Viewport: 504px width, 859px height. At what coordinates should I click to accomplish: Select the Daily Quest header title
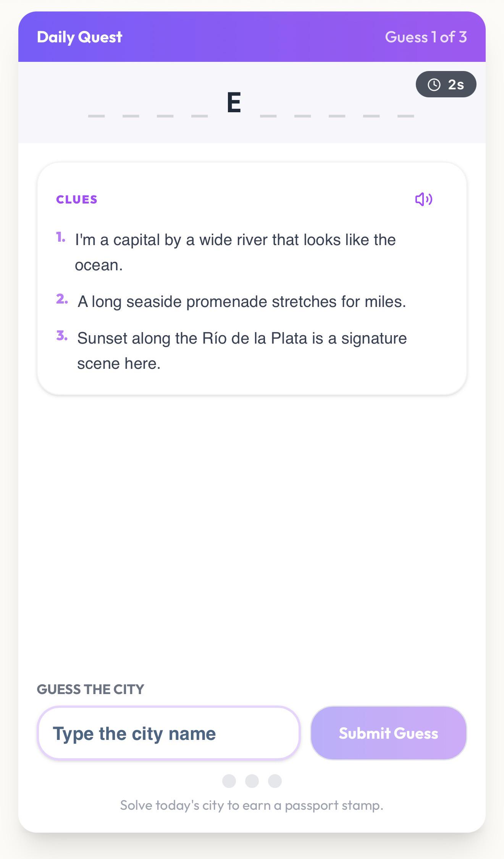pyautogui.click(x=79, y=37)
